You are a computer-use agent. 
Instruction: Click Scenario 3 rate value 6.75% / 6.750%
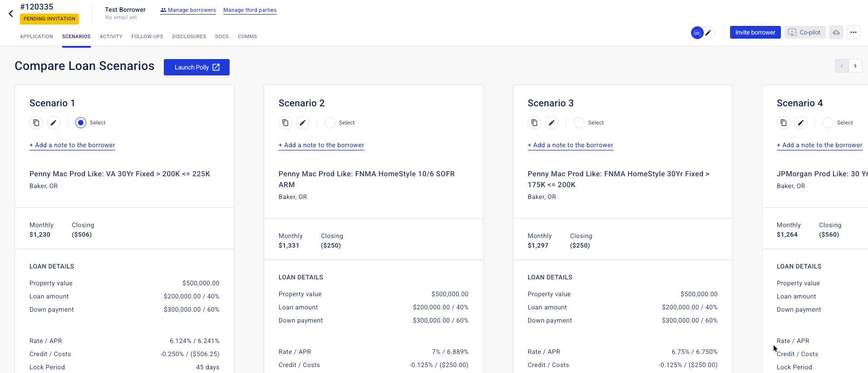point(695,352)
